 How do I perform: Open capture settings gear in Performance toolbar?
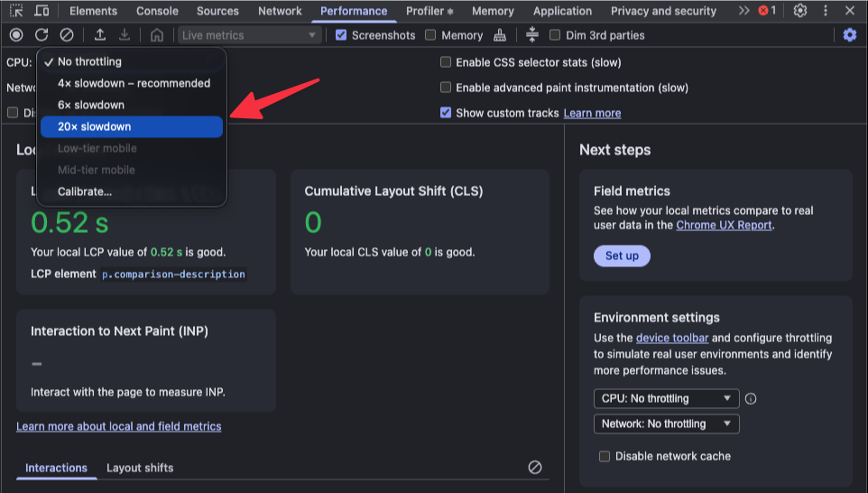click(849, 35)
